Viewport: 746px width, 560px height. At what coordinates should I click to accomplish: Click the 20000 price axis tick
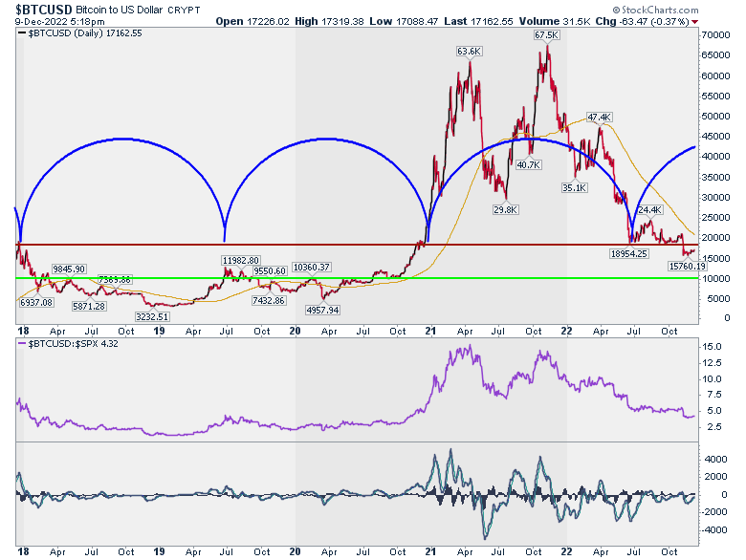coord(715,238)
